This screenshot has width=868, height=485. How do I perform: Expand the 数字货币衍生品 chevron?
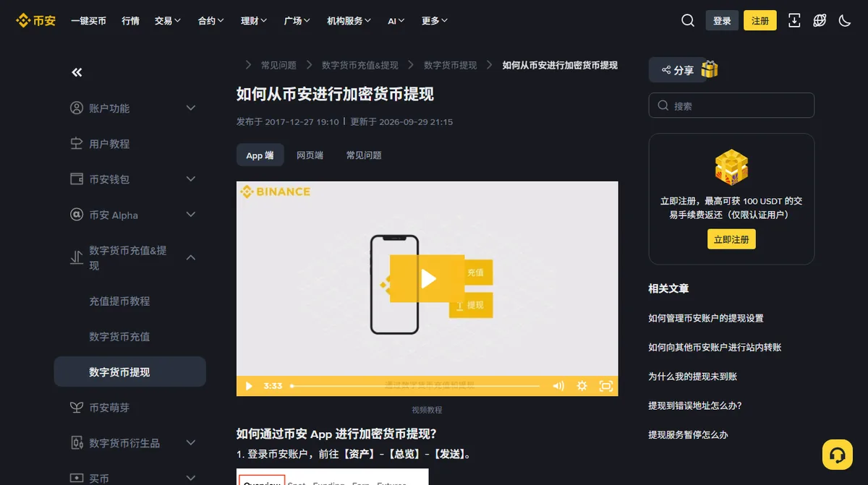pyautogui.click(x=191, y=442)
